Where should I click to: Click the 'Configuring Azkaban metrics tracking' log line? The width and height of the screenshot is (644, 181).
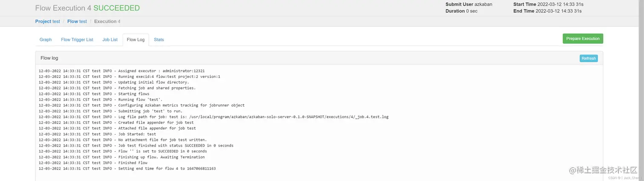point(142,105)
